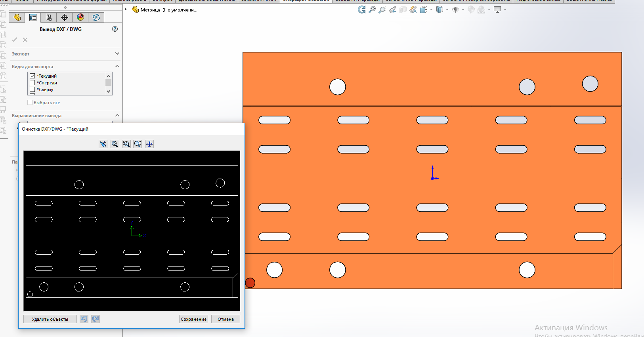Click the views list scrollbar thumb
644x337 pixels.
pos(108,82)
